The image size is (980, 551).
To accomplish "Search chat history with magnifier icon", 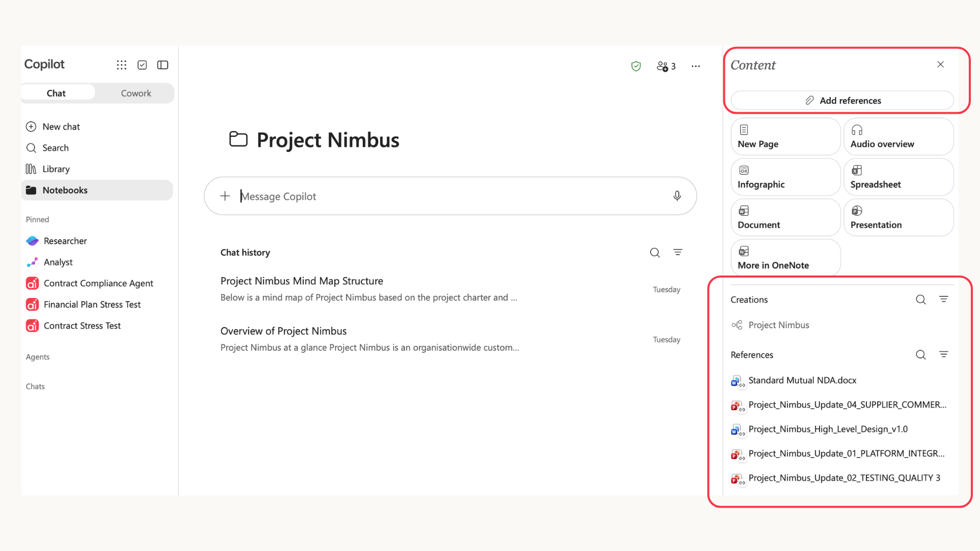I will 655,253.
